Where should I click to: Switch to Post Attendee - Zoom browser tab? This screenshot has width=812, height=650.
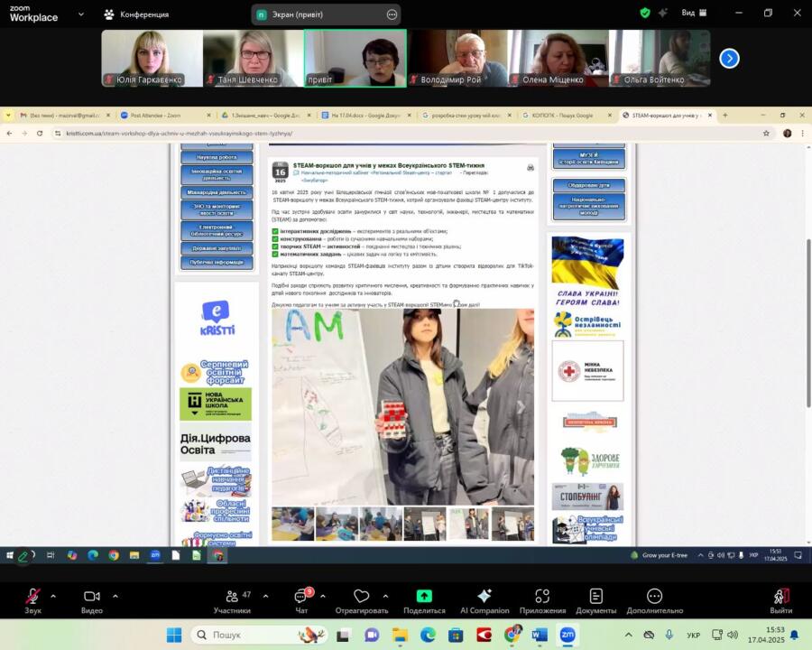[165, 115]
